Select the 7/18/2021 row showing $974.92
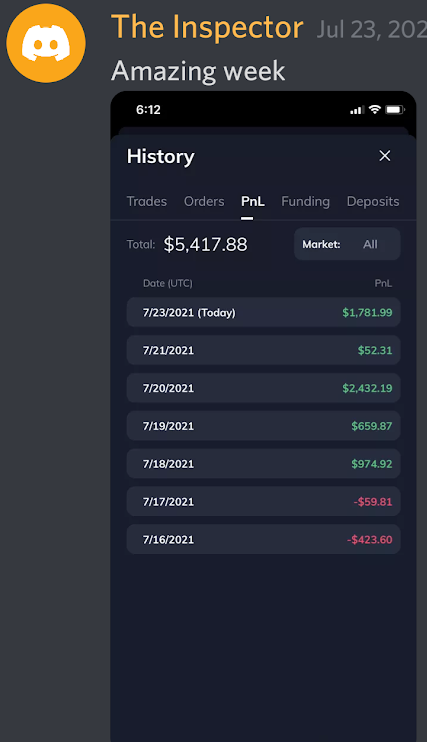 (263, 464)
